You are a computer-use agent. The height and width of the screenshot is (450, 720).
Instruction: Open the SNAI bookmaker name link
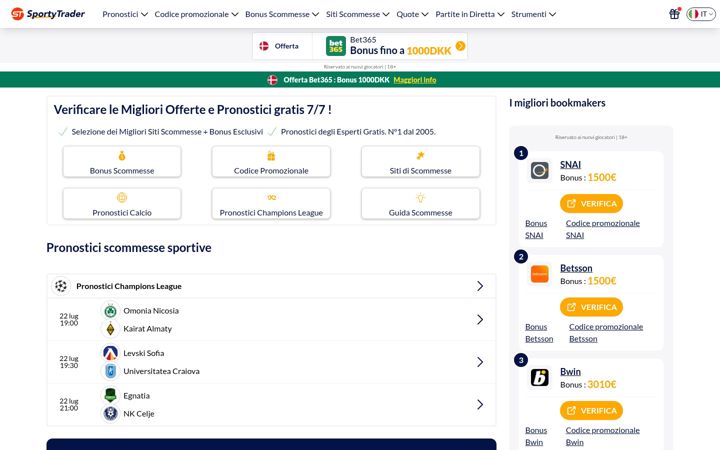(x=570, y=164)
